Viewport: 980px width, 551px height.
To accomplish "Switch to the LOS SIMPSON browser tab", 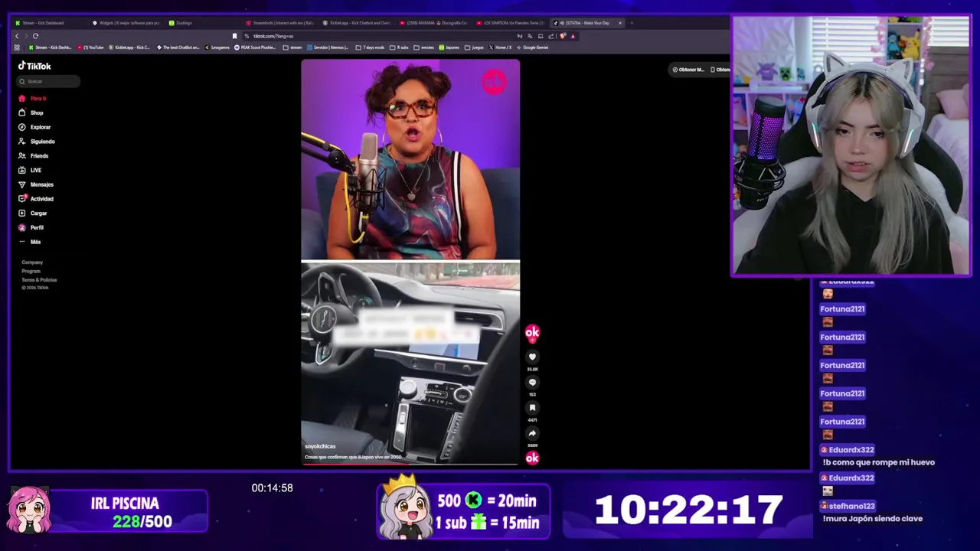I will pyautogui.click(x=511, y=23).
